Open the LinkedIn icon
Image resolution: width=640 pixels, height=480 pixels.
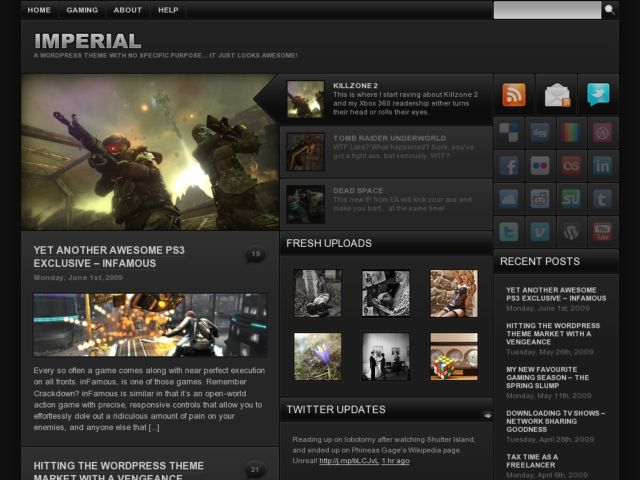pyautogui.click(x=602, y=166)
